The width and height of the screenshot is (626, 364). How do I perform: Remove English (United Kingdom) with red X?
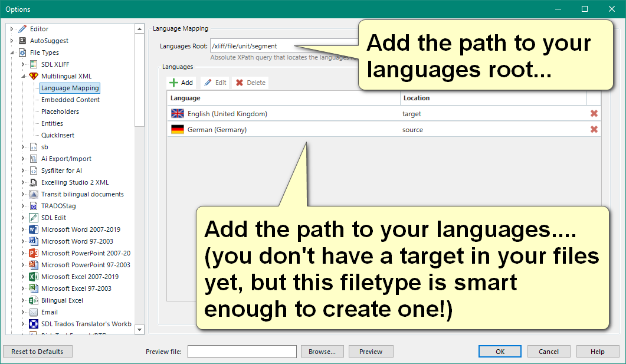[x=594, y=114]
